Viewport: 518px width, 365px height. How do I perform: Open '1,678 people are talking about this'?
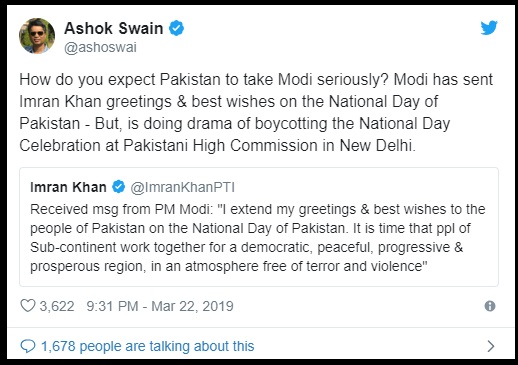click(148, 346)
